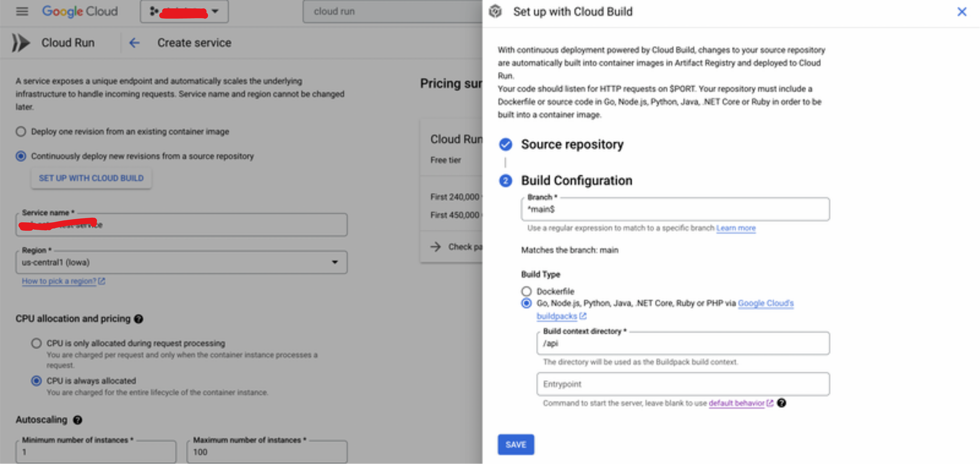
Task: Click the Service name field
Action: 182,225
